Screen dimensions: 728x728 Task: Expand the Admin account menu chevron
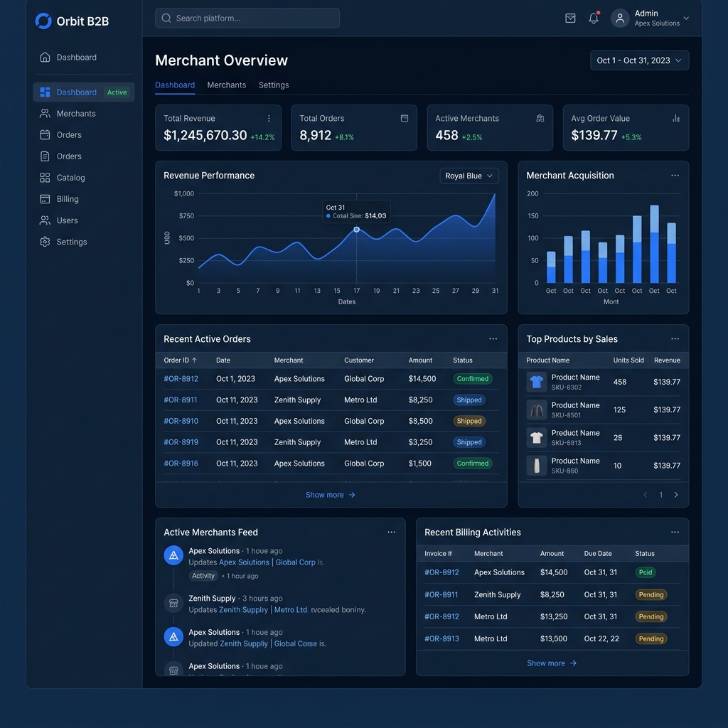(x=686, y=18)
